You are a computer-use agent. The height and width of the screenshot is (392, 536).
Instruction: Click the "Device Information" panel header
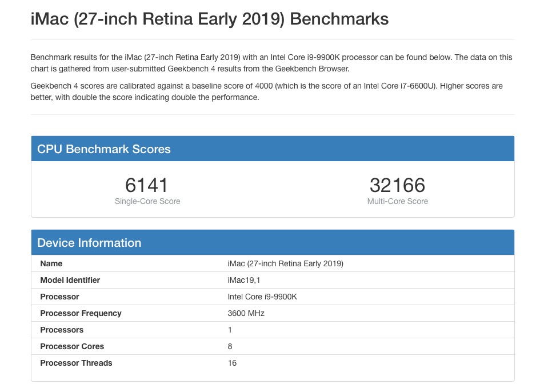point(273,242)
